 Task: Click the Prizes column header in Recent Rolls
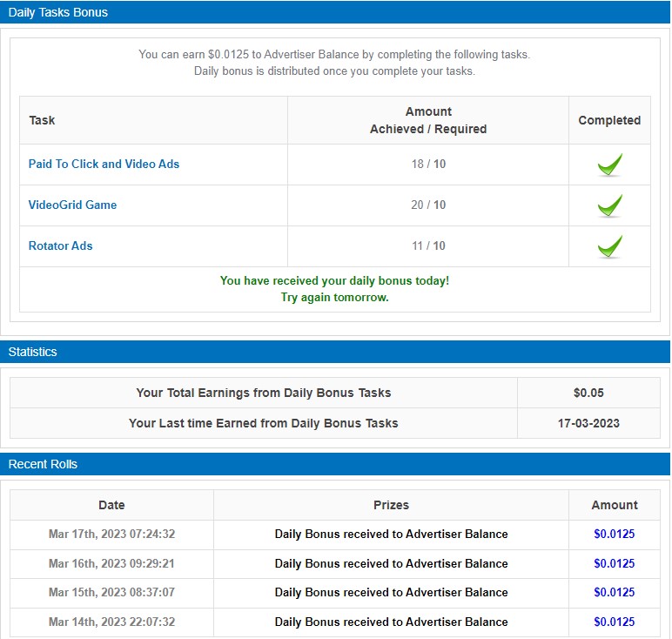pyautogui.click(x=391, y=505)
